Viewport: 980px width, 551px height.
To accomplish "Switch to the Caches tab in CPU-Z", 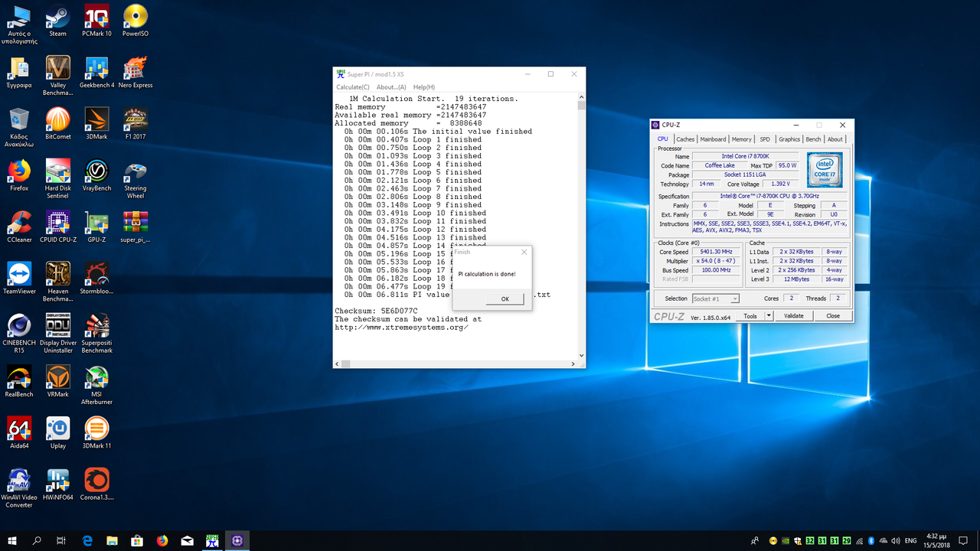I will click(685, 139).
